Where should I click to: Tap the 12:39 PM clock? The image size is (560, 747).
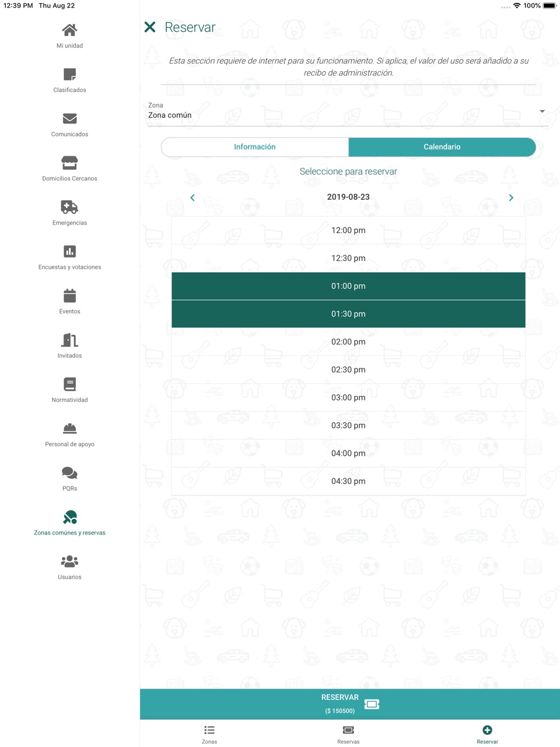click(19, 6)
